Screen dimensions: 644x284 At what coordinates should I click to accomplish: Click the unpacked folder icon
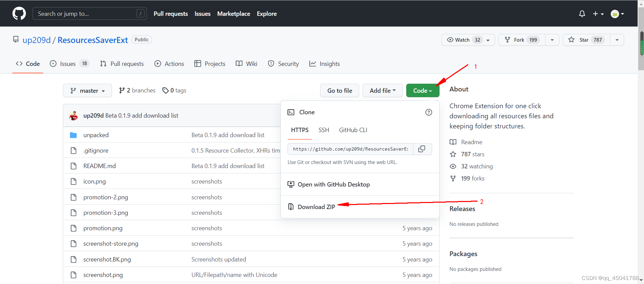73,135
